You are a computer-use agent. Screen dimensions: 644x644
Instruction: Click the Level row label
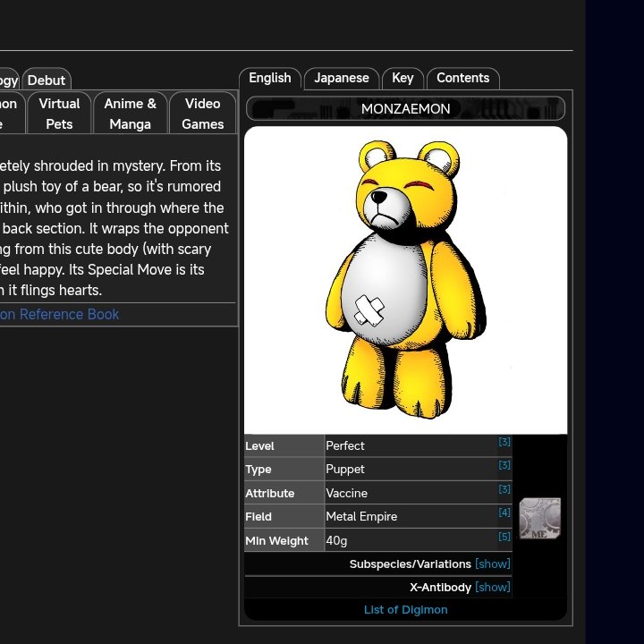pyautogui.click(x=259, y=446)
